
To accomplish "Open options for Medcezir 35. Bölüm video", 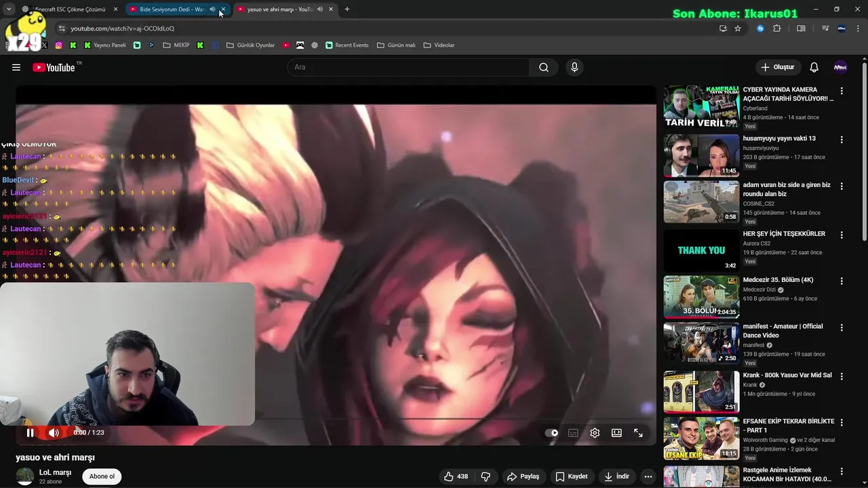I will (x=842, y=281).
